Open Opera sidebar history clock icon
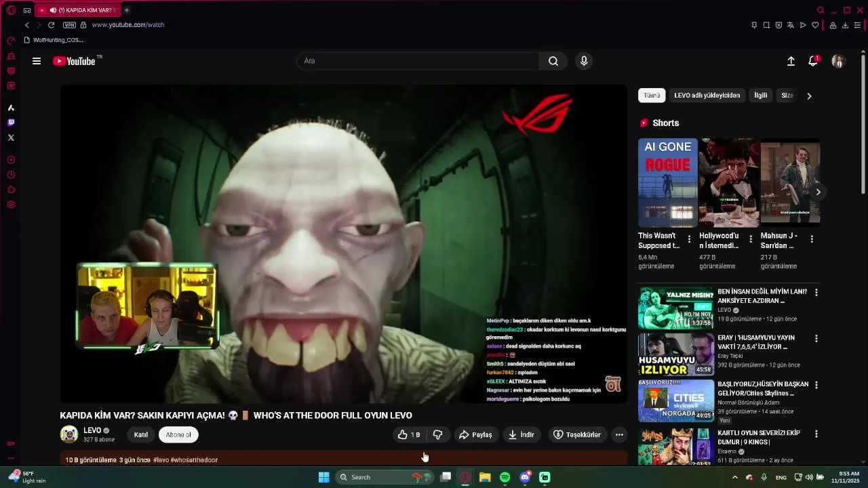This screenshot has height=488, width=868. point(11,175)
